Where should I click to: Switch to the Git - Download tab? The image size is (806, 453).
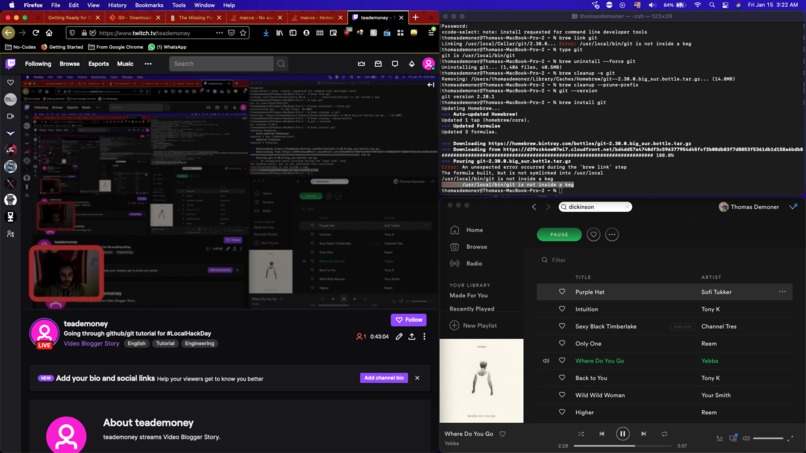point(134,17)
